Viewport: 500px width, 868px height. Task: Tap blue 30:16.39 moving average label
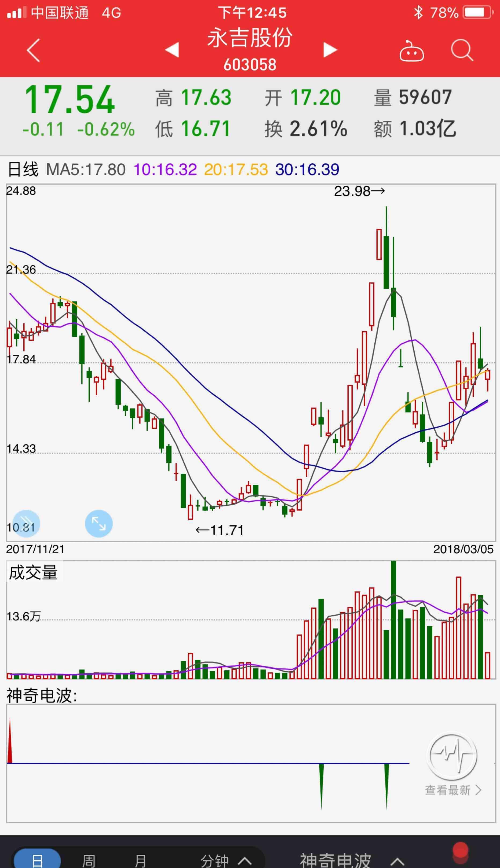[307, 170]
